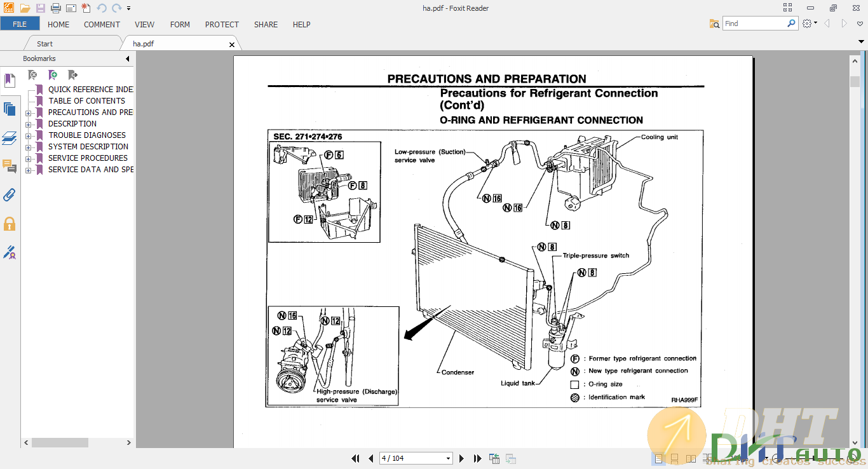Open the Bookmarks panel icon in sidebar
Screen dimensions: 868x469
click(10, 81)
